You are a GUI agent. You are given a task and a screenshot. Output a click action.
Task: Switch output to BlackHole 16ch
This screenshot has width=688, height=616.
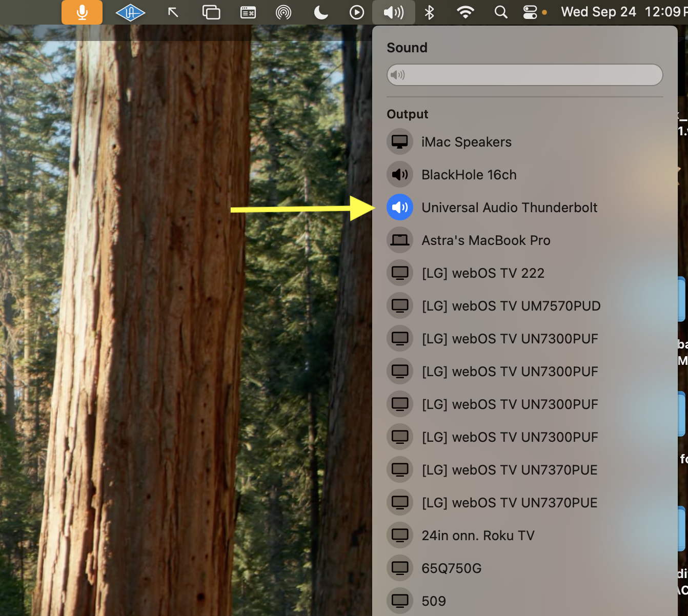(469, 175)
